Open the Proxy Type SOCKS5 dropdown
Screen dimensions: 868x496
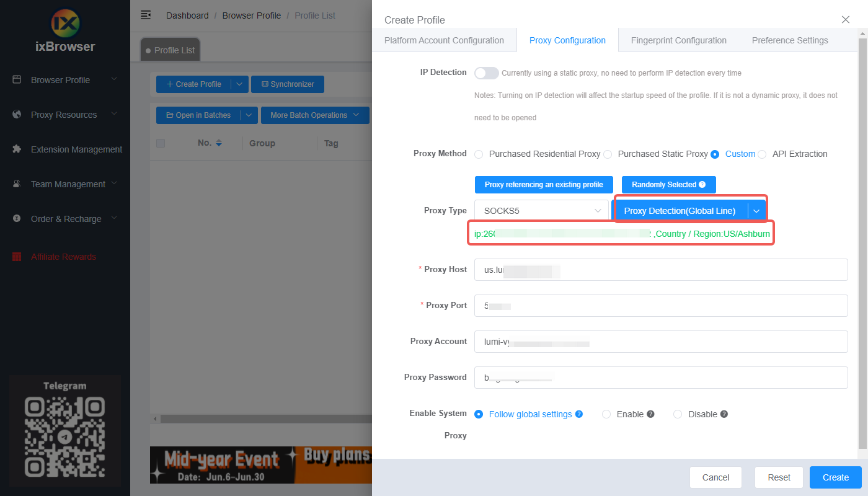(541, 211)
